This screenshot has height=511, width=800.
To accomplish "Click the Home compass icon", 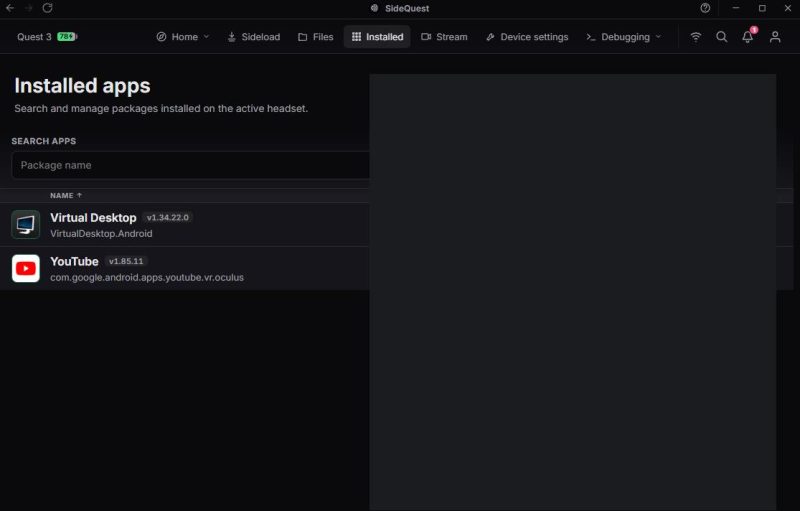I will [161, 37].
